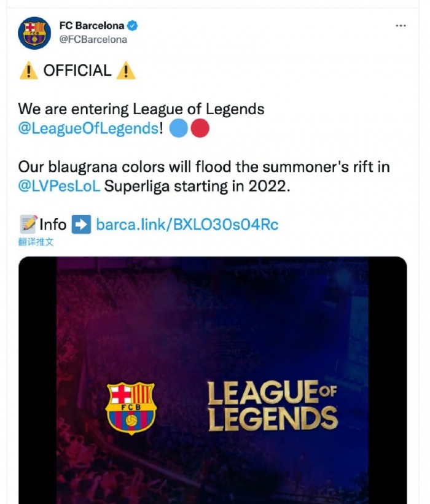Image resolution: width=430 pixels, height=504 pixels.
Task: Visit the @LVPesLoL mention profile
Action: [59, 185]
